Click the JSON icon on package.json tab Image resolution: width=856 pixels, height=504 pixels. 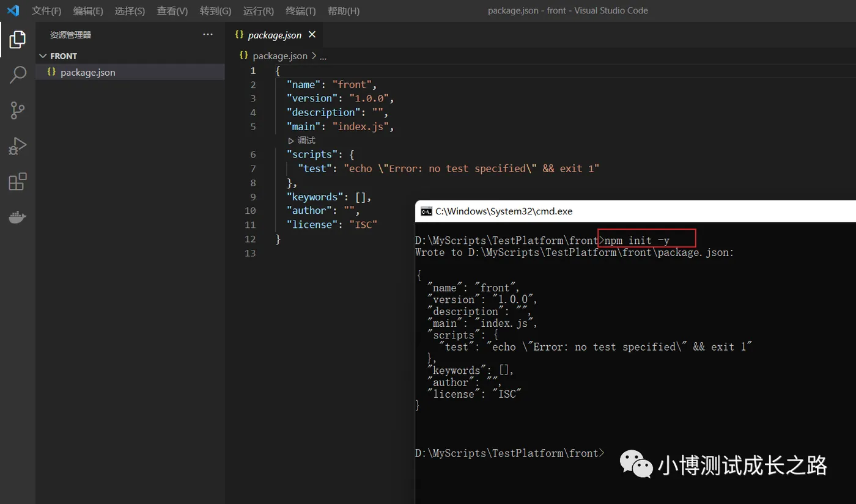click(239, 35)
